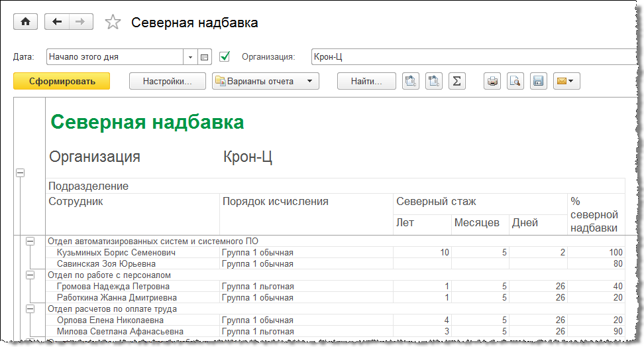The image size is (644, 347).
Task: Click the Sum (sigma) toolbar icon
Action: pyautogui.click(x=456, y=82)
